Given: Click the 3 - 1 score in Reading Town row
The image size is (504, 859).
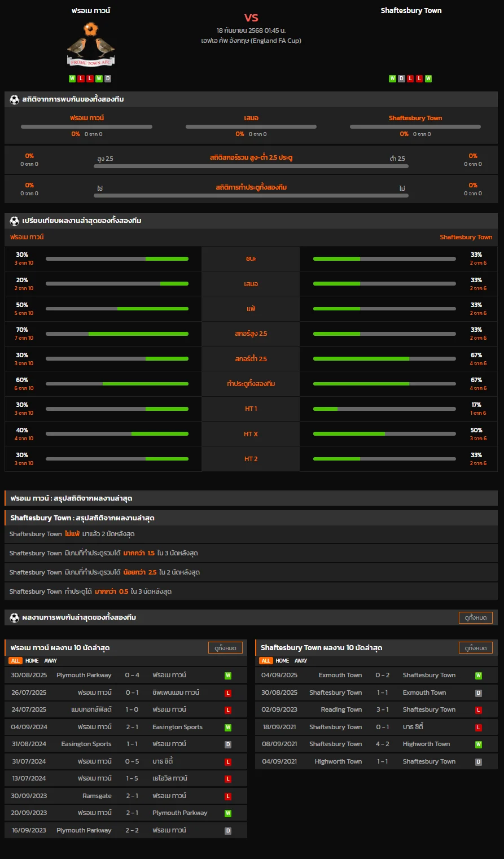Looking at the screenshot, I should pyautogui.click(x=382, y=710).
